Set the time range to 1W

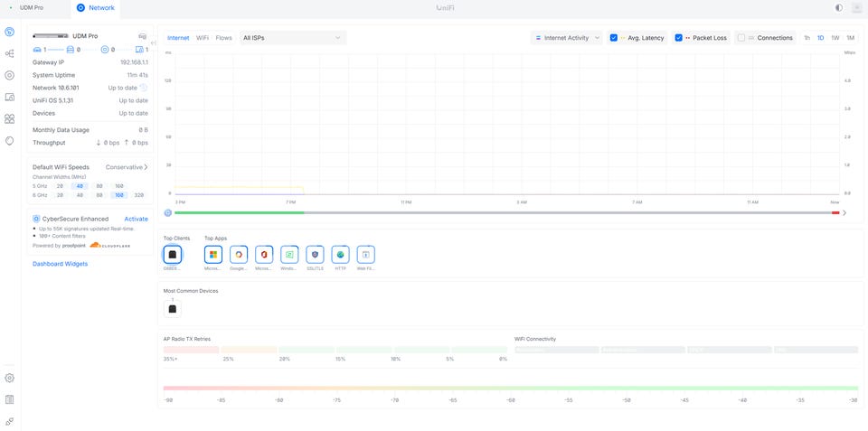pos(835,38)
